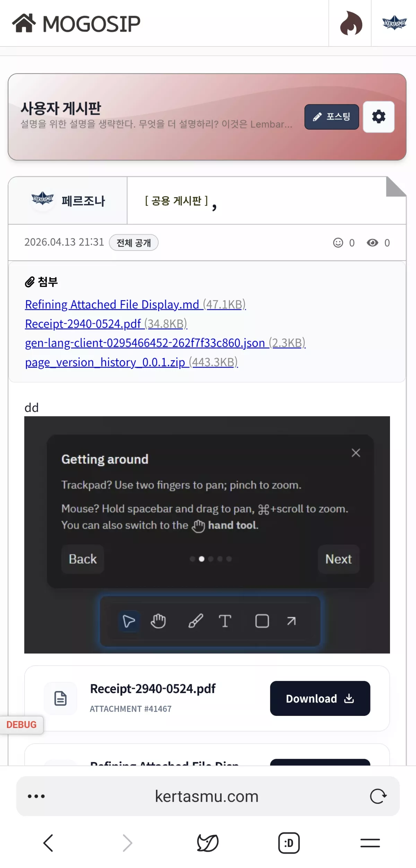Open Refining Attached File Display.md link
416x868 pixels.
pyautogui.click(x=112, y=305)
